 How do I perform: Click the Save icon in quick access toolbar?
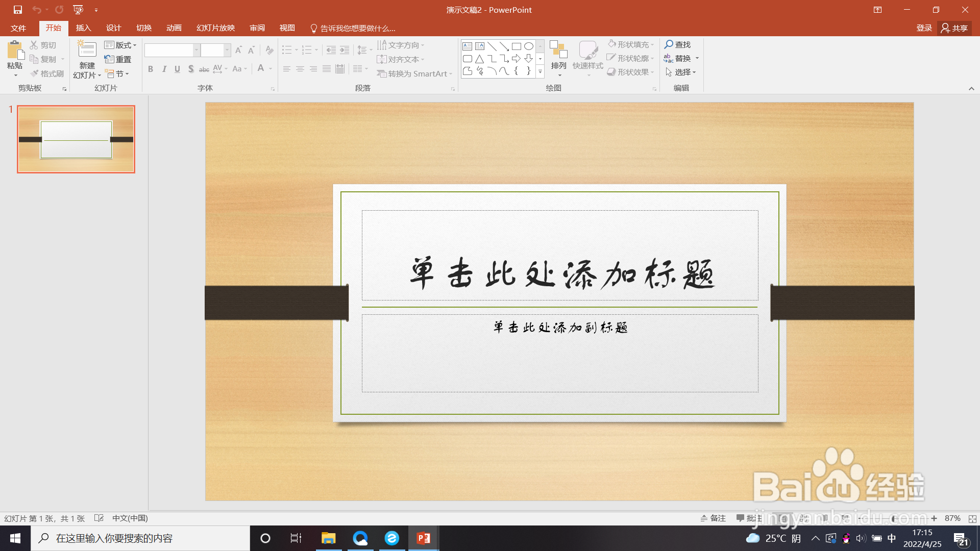[18, 10]
